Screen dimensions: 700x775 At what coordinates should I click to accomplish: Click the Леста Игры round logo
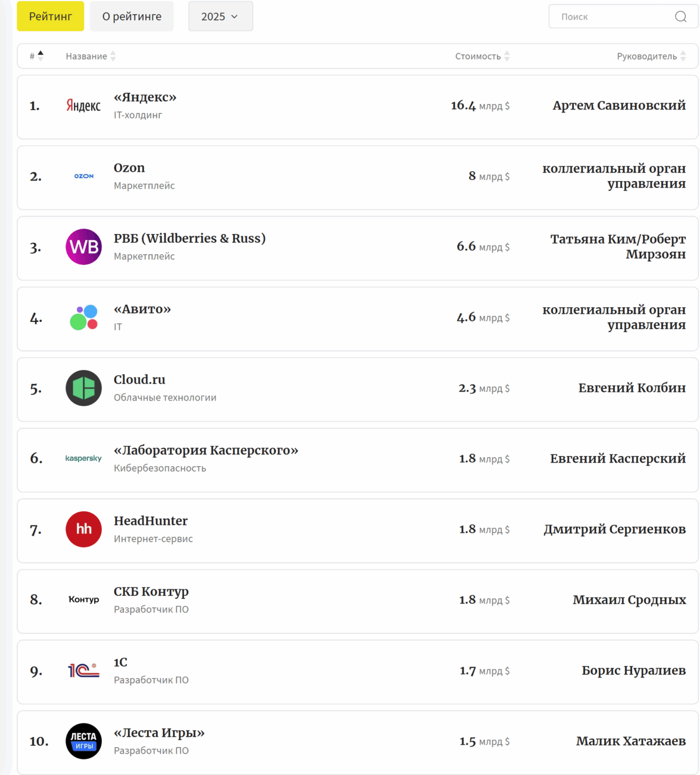click(83, 741)
